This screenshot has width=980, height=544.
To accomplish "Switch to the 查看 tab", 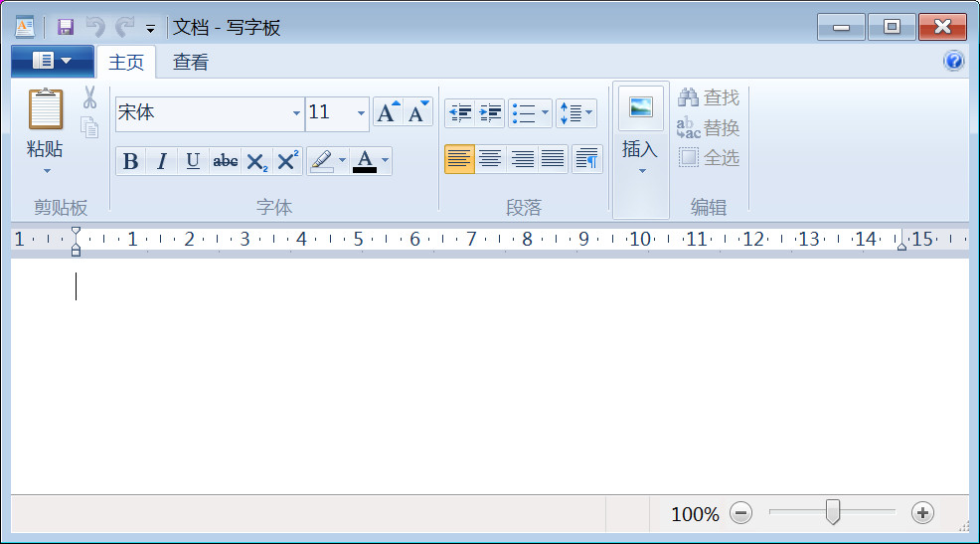I will click(190, 62).
